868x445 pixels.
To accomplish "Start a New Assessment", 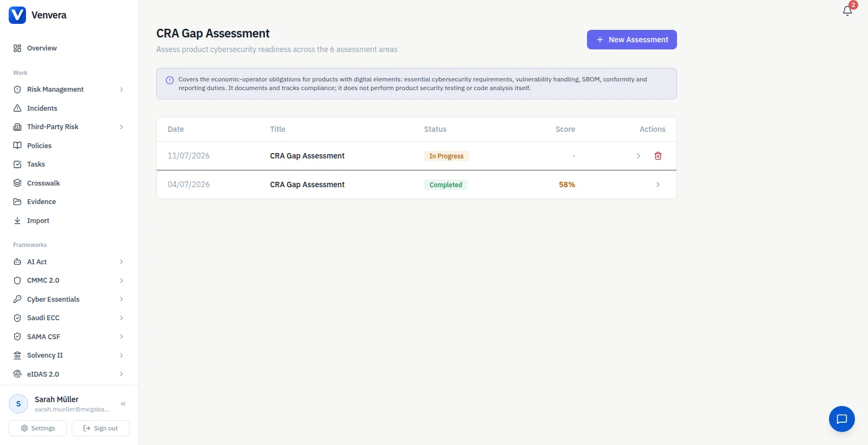I will click(632, 40).
